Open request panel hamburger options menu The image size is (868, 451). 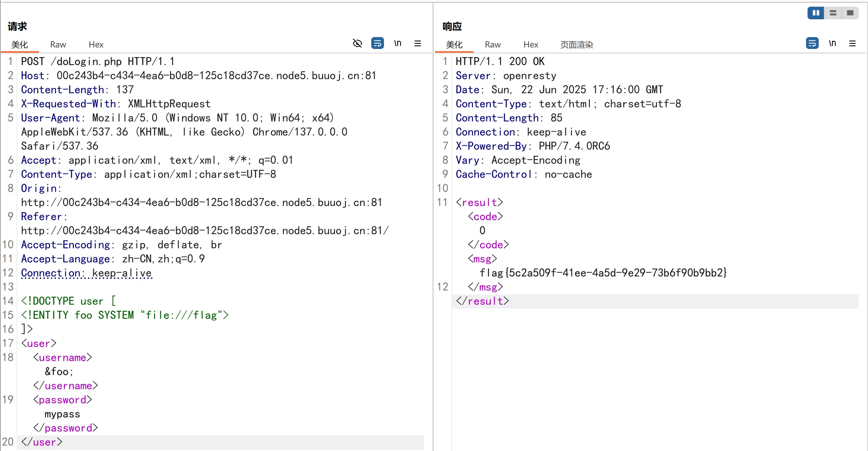pos(418,43)
